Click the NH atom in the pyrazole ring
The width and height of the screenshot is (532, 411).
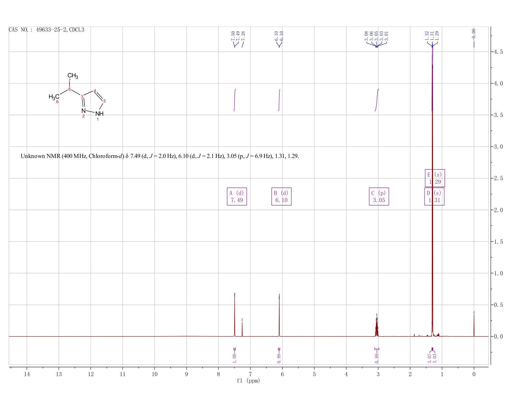[100, 114]
